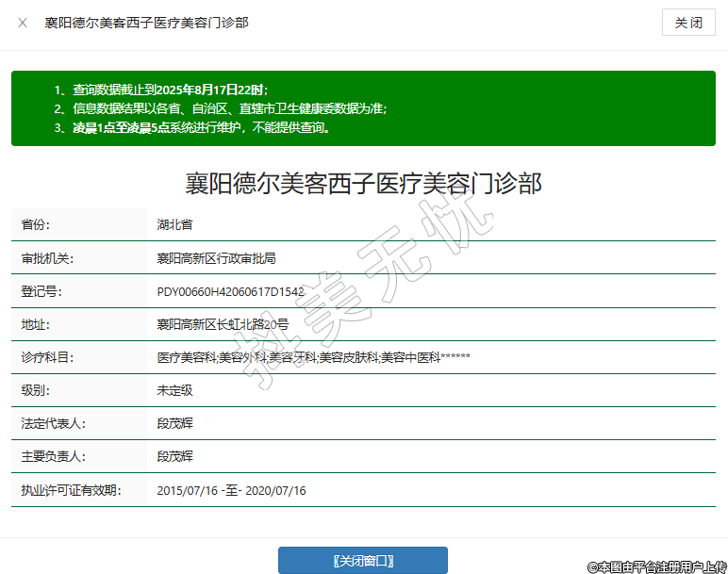
Task: Click the address 襄阳高新区长虹北路20号
Action: (223, 324)
